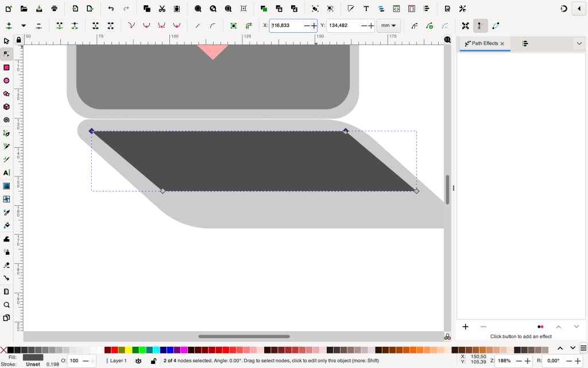
Task: Select the 3D Box tool
Action: click(6, 107)
